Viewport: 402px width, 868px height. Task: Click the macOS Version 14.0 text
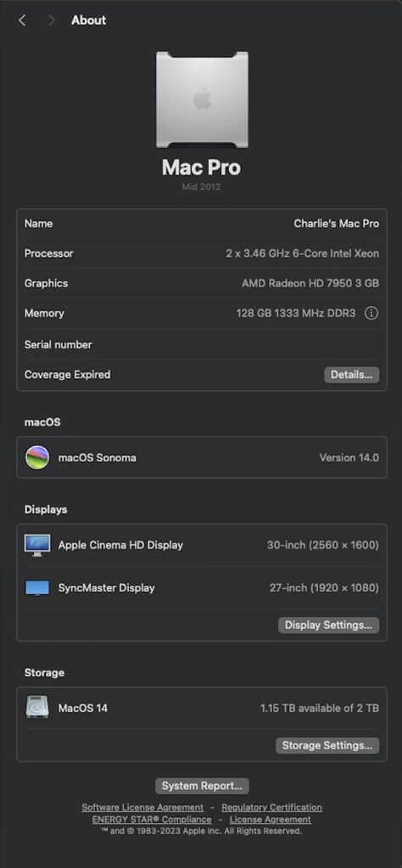(x=349, y=458)
